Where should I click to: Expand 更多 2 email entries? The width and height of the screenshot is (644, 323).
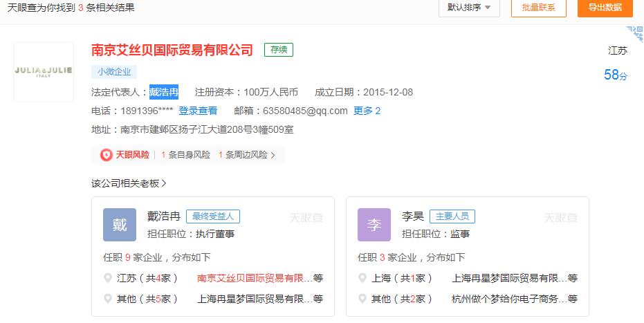coord(367,111)
